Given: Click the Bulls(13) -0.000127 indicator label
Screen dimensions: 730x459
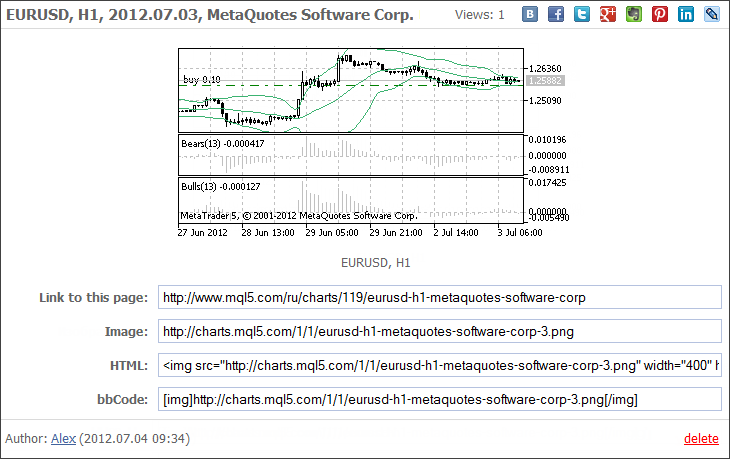Looking at the screenshot, I should tap(220, 186).
